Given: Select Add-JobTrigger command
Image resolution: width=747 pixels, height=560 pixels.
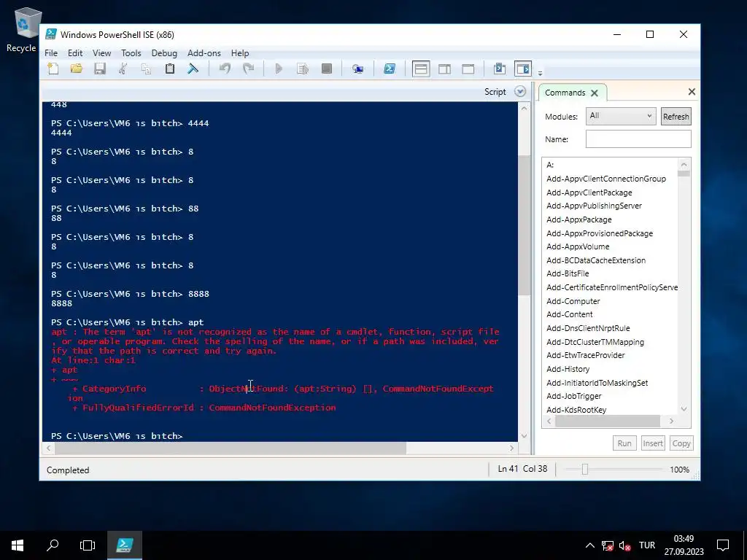Looking at the screenshot, I should [573, 396].
